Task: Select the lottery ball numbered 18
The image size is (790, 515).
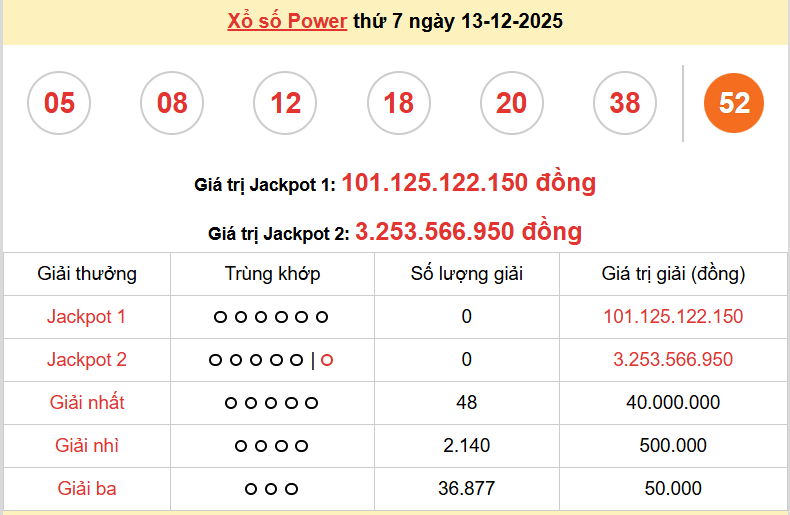Action: [x=398, y=103]
